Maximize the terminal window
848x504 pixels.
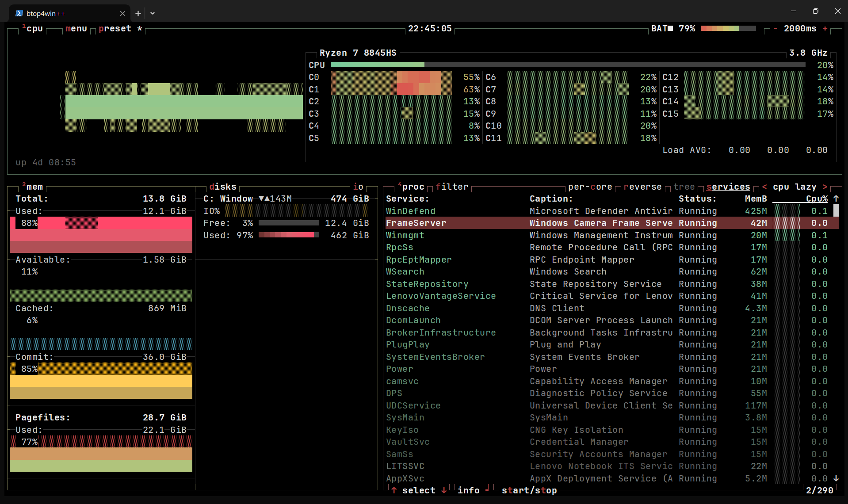point(815,11)
